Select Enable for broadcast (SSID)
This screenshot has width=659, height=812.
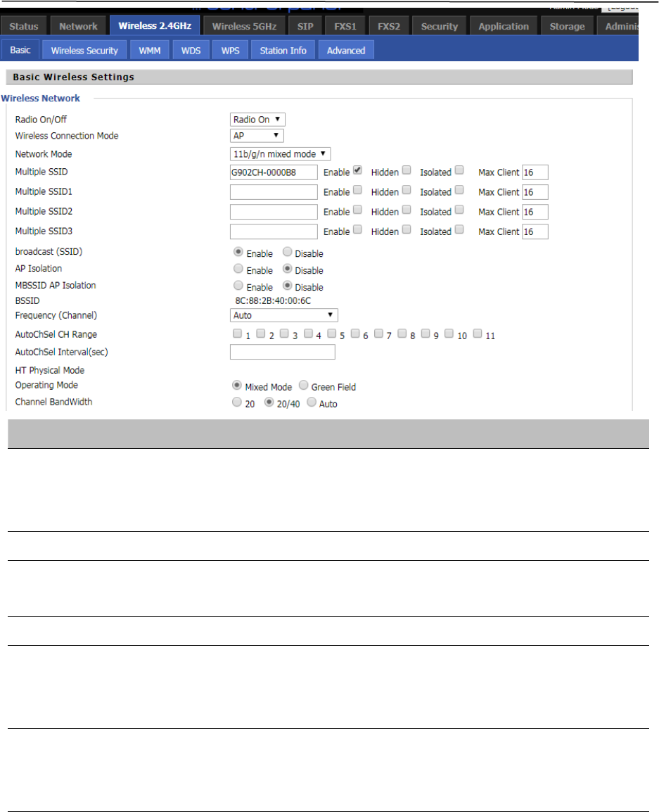pos(238,252)
